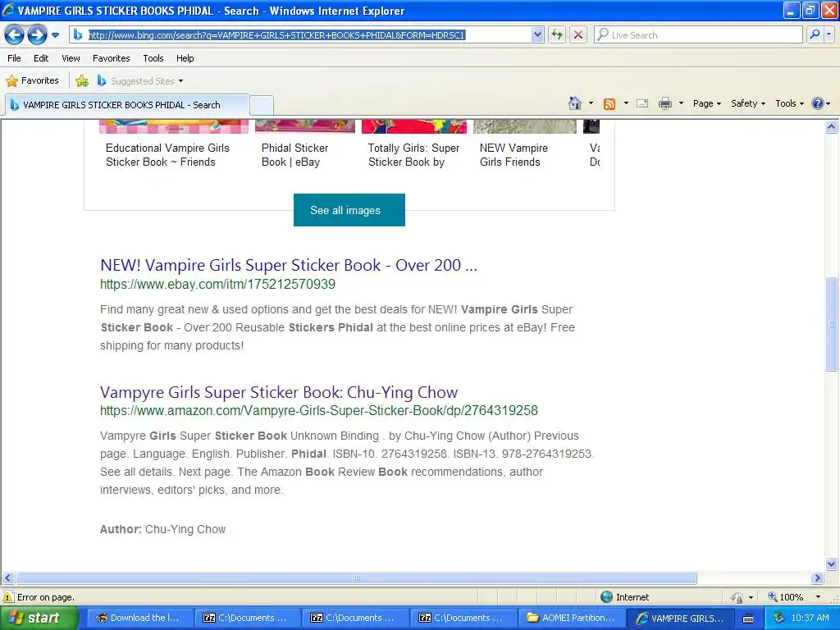Expand the Feeds dropdown arrow

[x=626, y=103]
